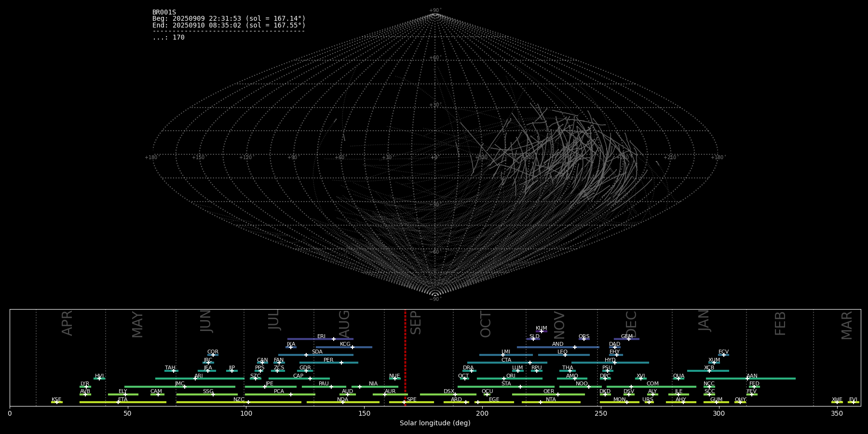Click the LYR shower marker
The image size is (868, 434).
click(86, 387)
